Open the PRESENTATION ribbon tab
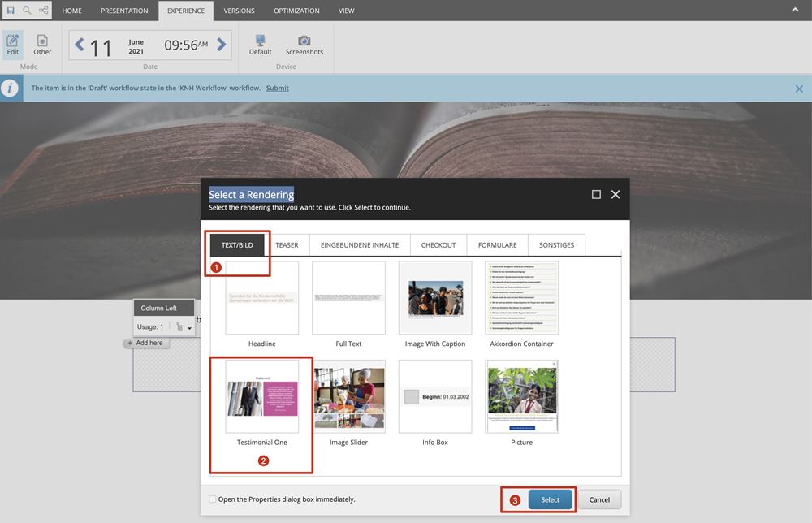 (x=124, y=11)
